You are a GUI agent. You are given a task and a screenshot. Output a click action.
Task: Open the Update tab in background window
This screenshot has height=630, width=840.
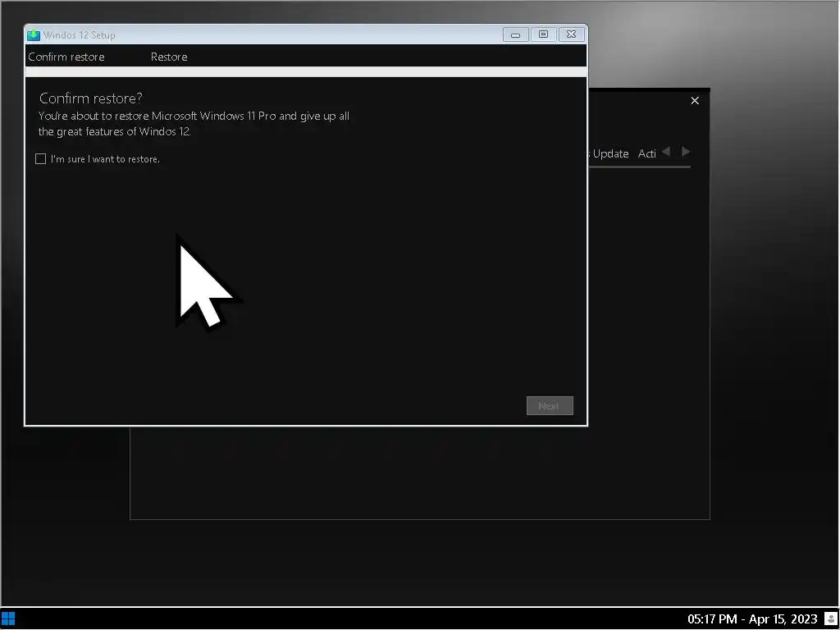(610, 153)
